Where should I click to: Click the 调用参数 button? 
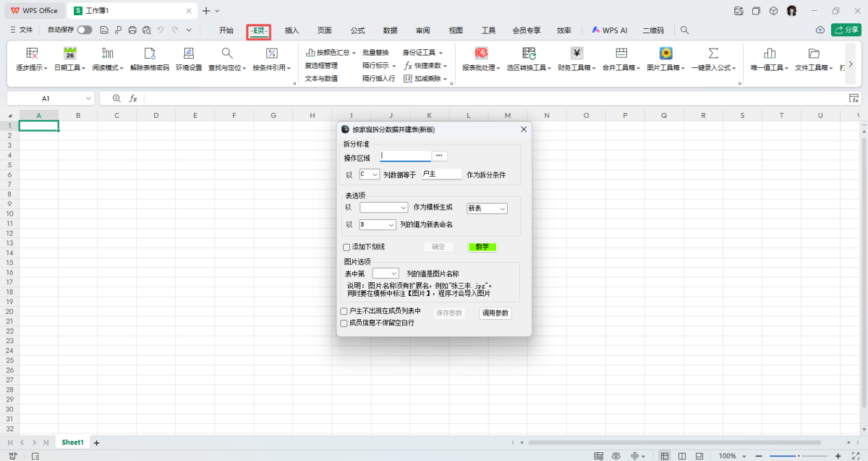coord(495,313)
